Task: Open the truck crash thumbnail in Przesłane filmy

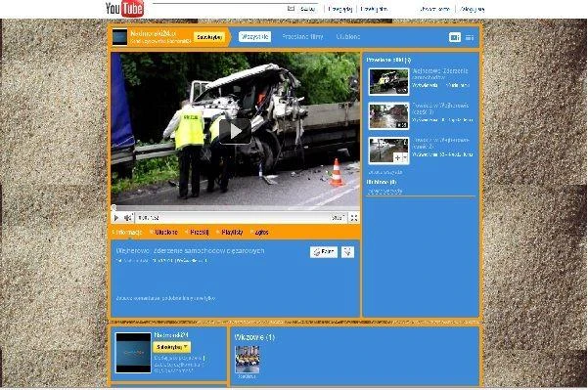Action: pos(388,81)
